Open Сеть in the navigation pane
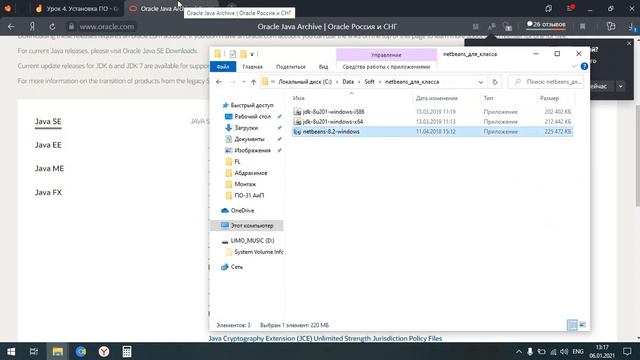The image size is (640, 360). coord(236,267)
